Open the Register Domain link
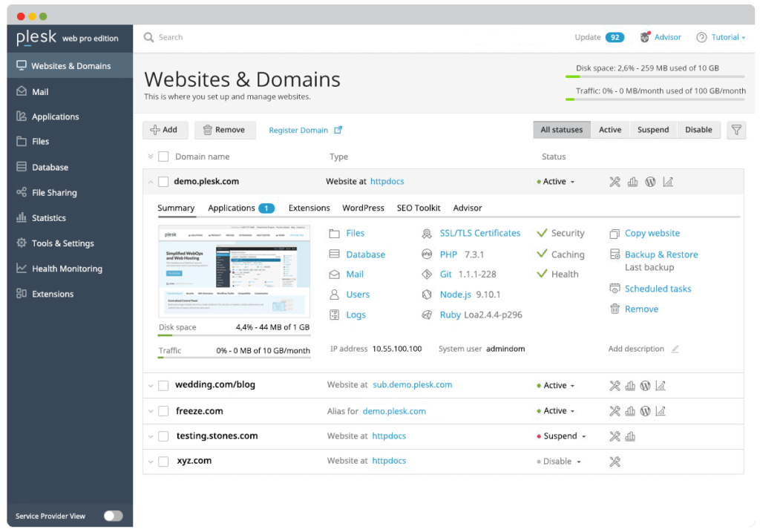Image resolution: width=760 pixels, height=532 pixels. pos(305,131)
